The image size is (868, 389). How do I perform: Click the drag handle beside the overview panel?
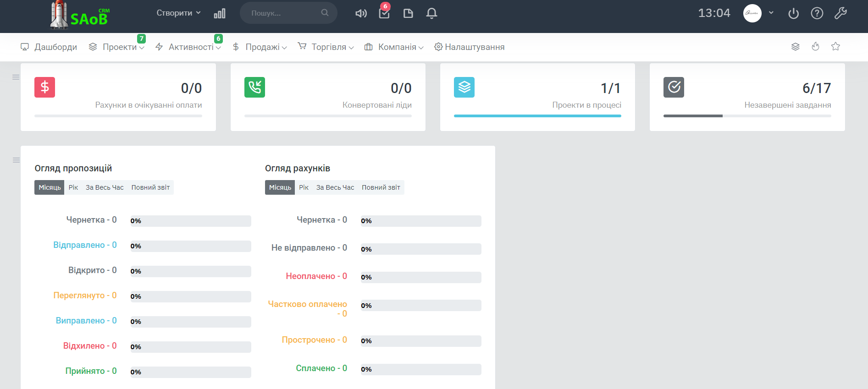pos(16,160)
